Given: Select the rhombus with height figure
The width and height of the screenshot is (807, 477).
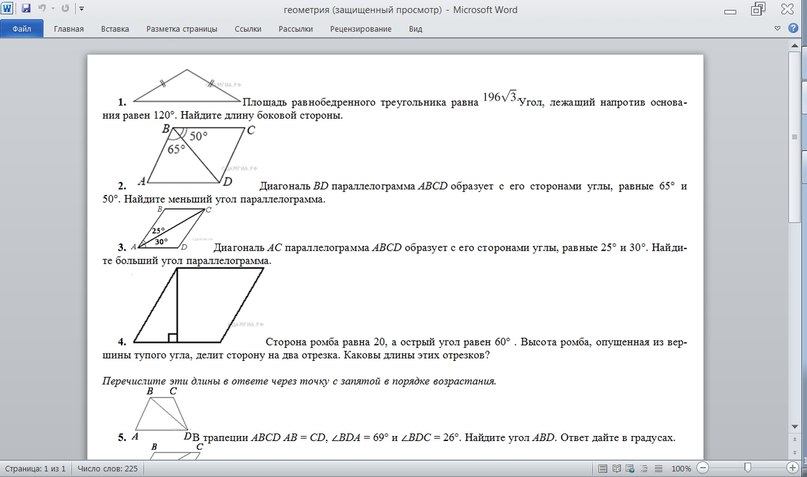Looking at the screenshot, I should pos(199,305).
